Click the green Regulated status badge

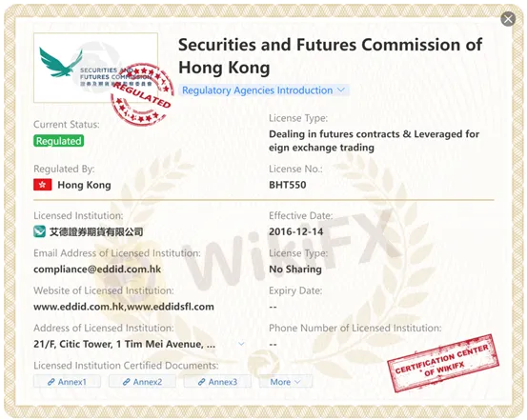click(x=58, y=141)
